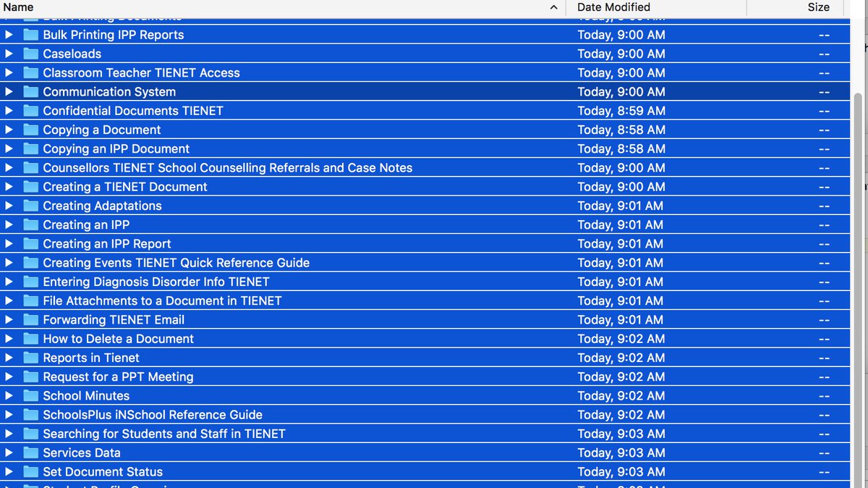This screenshot has width=868, height=488.
Task: Expand the Copying a Document folder
Action: coord(9,130)
